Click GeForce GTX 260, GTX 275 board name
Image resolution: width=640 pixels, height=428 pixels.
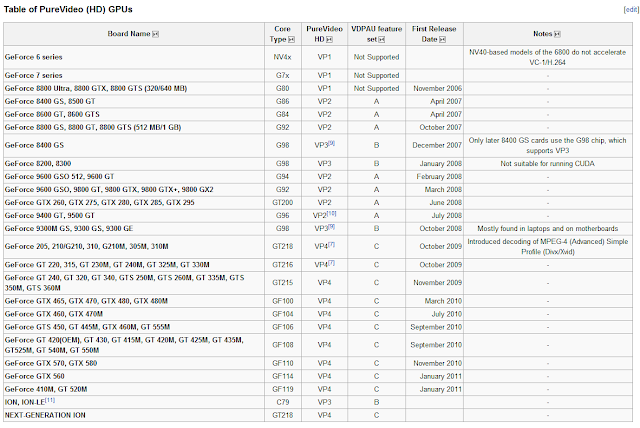99,203
